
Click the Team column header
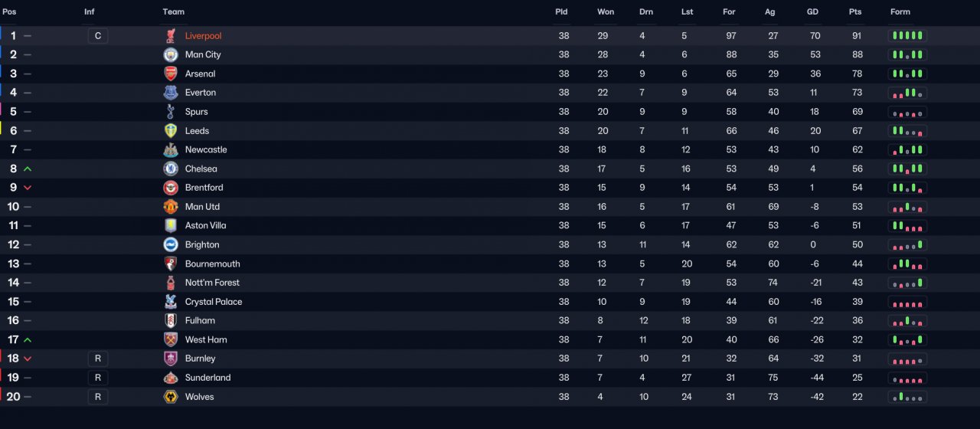[173, 11]
